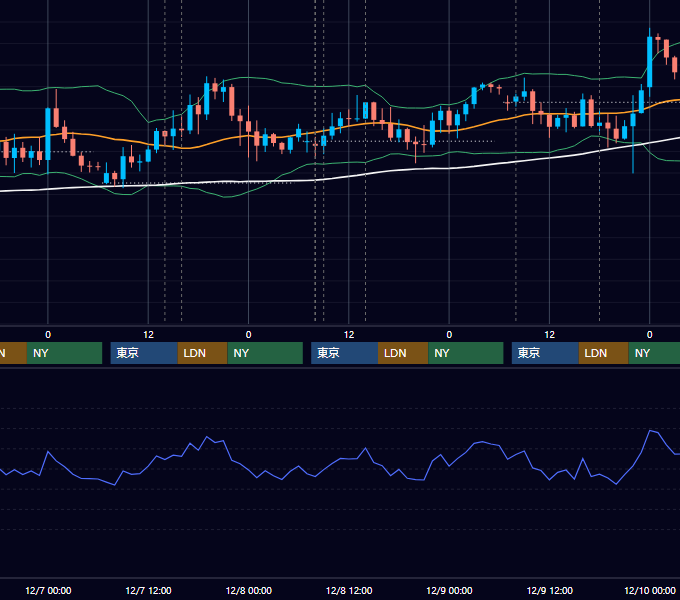The height and width of the screenshot is (600, 680).
Task: Click the 東京 session block on 12/8
Action: pos(344,353)
